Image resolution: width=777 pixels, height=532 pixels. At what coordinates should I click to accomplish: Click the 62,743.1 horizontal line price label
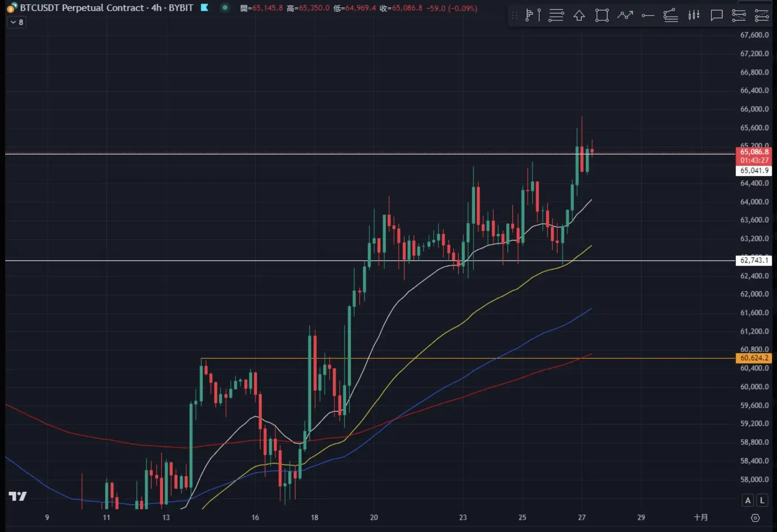[754, 260]
